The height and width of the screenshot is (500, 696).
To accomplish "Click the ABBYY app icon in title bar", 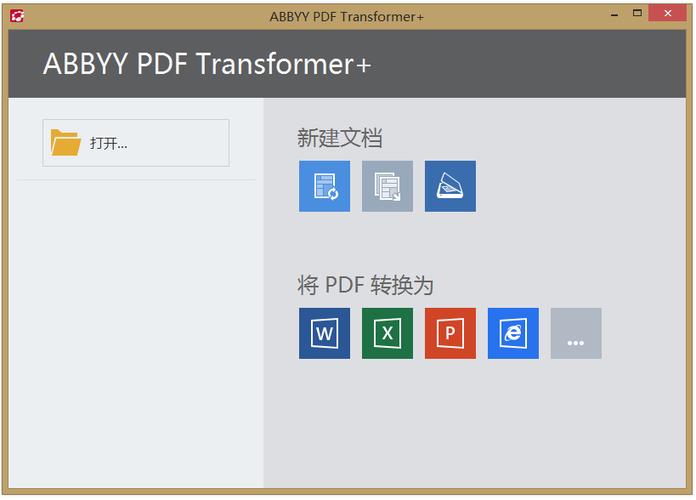I will pyautogui.click(x=17, y=16).
